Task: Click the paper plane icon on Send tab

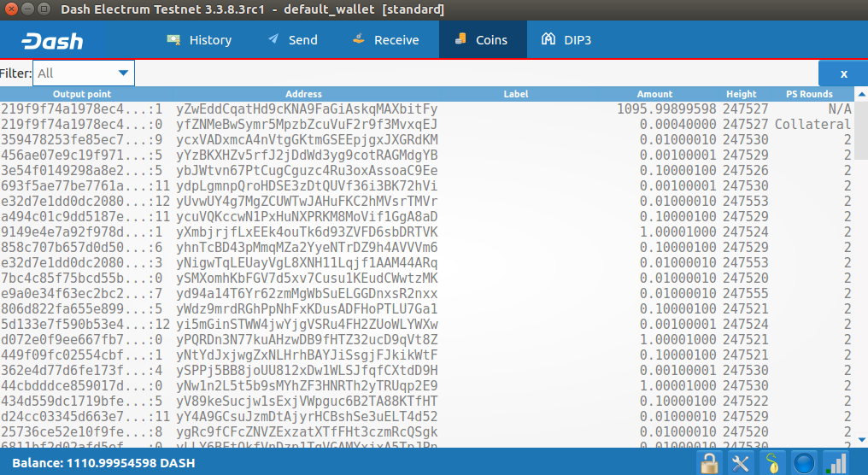Action: 273,38
